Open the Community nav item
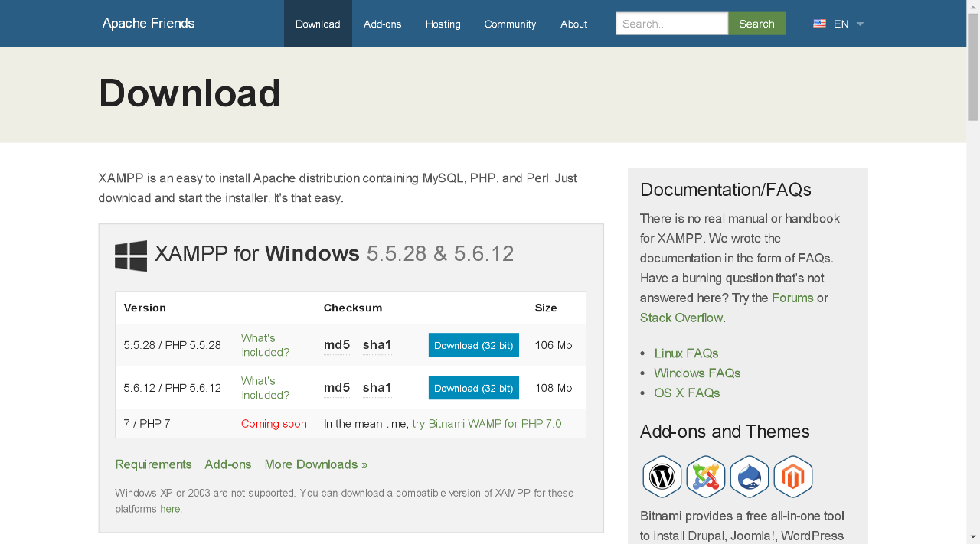Image resolution: width=980 pixels, height=544 pixels. pos(510,24)
